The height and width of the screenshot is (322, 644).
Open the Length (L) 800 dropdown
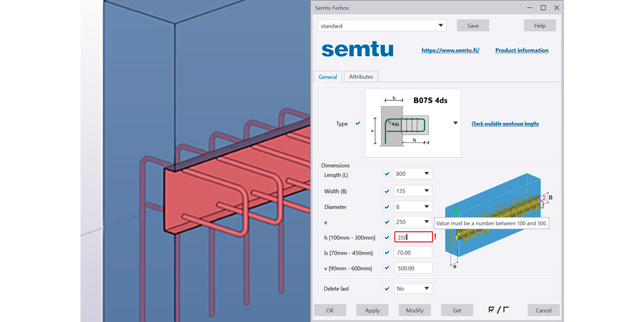[x=413, y=174]
